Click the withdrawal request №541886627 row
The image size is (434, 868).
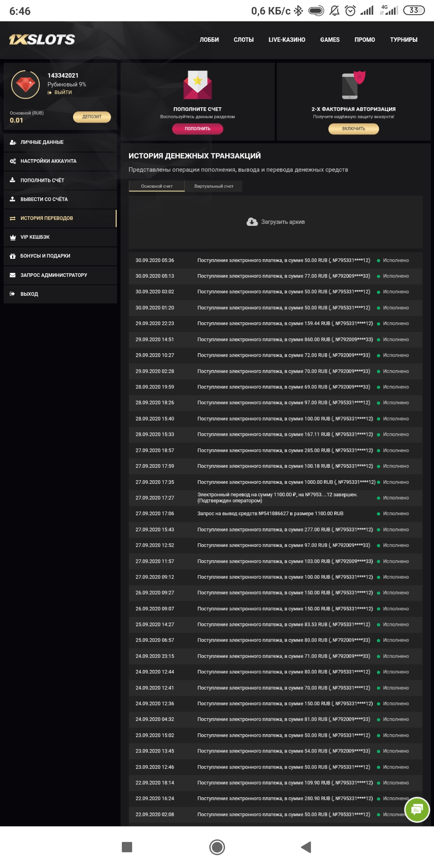click(x=276, y=514)
